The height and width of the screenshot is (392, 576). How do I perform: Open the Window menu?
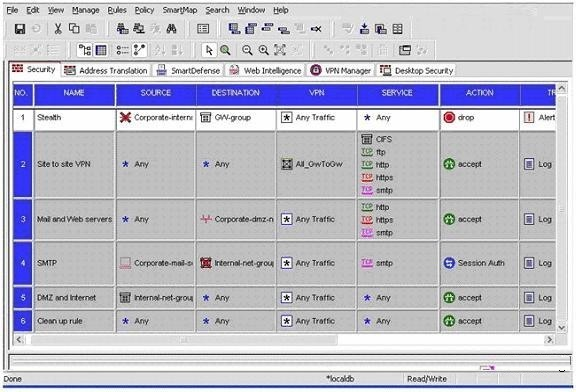[x=251, y=10]
